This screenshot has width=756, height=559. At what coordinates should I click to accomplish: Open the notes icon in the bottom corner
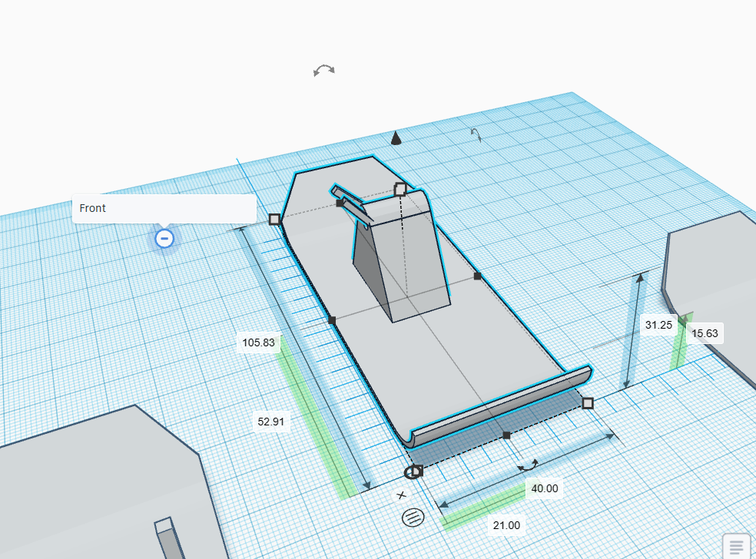(x=736, y=546)
